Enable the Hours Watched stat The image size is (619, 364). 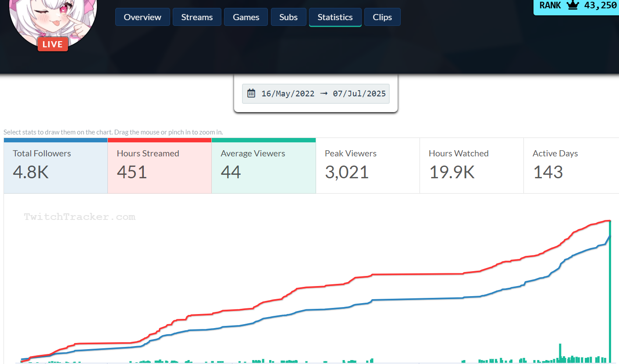tap(472, 166)
